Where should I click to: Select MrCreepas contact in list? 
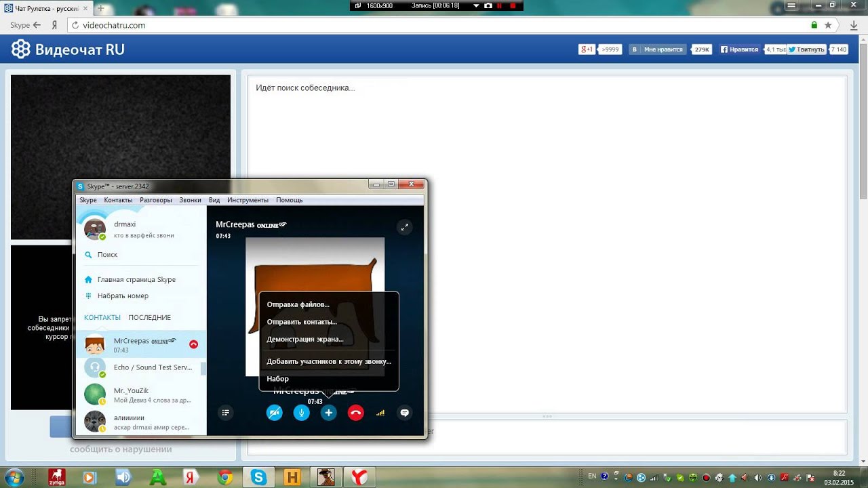click(140, 345)
